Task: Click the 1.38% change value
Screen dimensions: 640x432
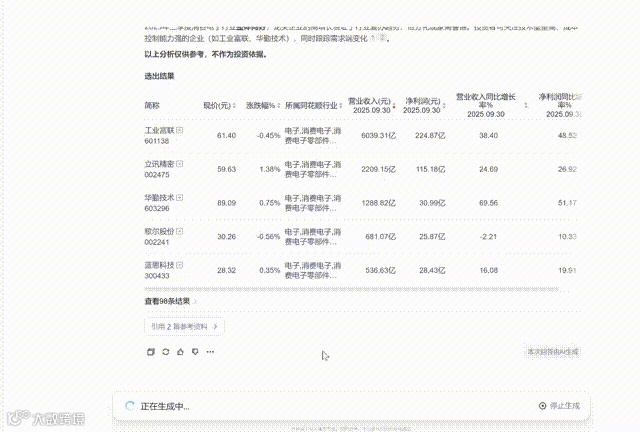Action: 270,169
